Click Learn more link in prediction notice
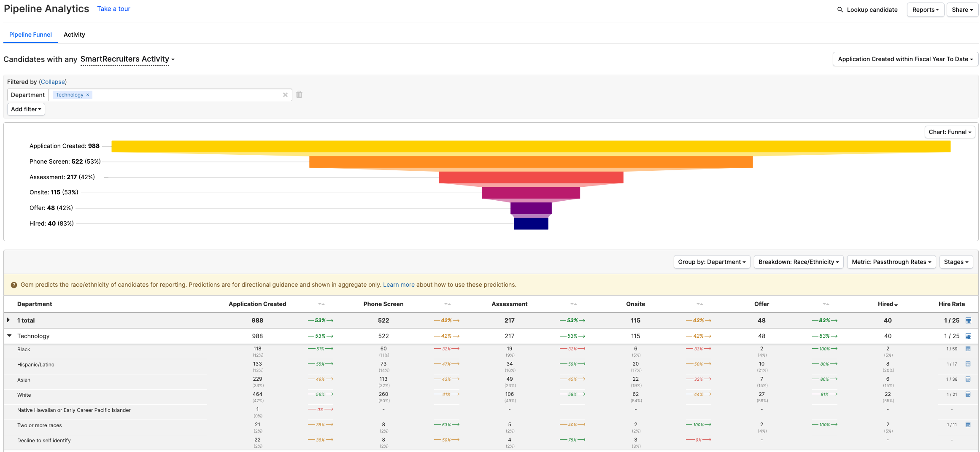980x452 pixels. click(x=398, y=285)
